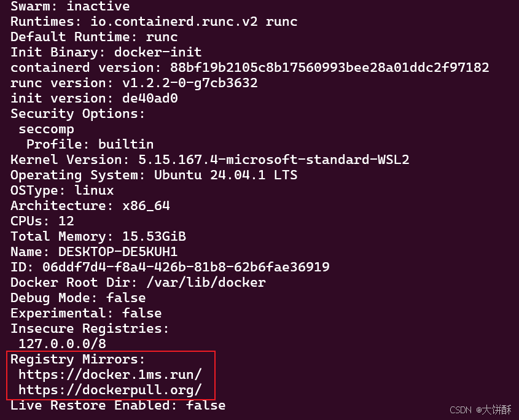Click the containerd version hash text
The width and height of the screenshot is (519, 420).
[x=329, y=68]
